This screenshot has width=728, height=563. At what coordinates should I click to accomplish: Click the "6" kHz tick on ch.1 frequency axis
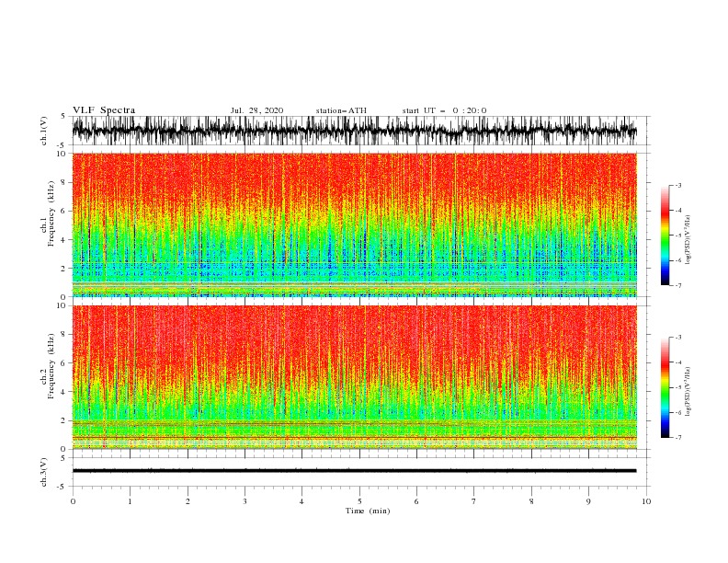63,212
